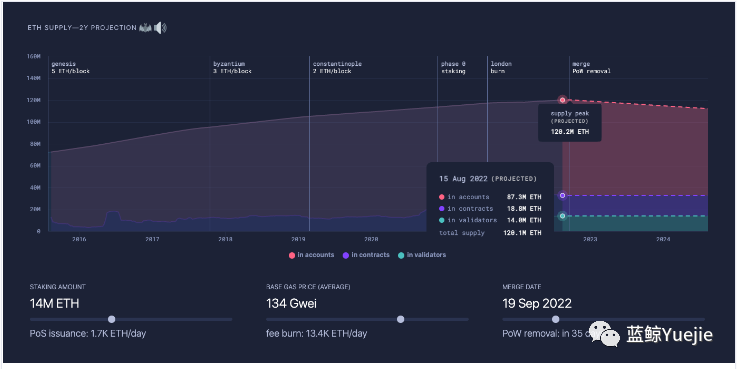The image size is (737, 369).
Task: Toggle the 'in validators' legend item
Action: [422, 255]
